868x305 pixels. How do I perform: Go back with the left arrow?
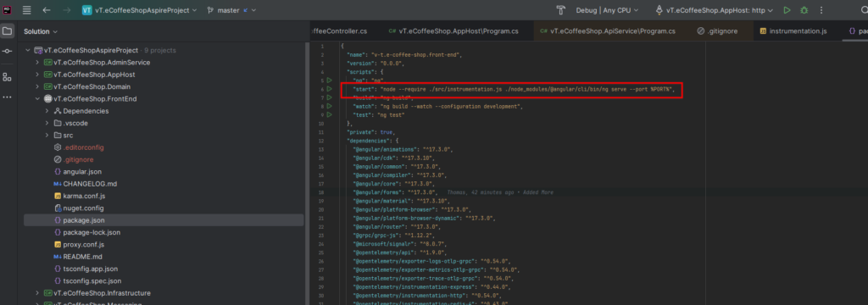coord(47,10)
